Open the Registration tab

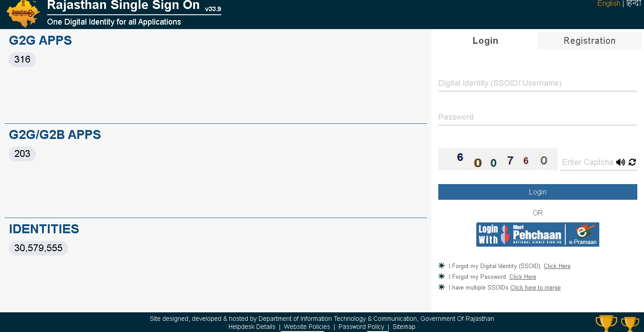pos(589,41)
